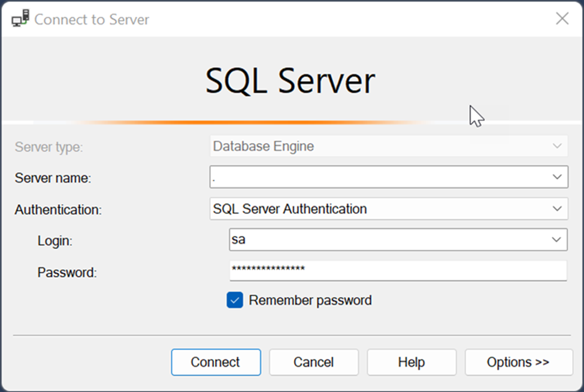This screenshot has width=584, height=392.
Task: Click the Login label
Action: pos(55,241)
